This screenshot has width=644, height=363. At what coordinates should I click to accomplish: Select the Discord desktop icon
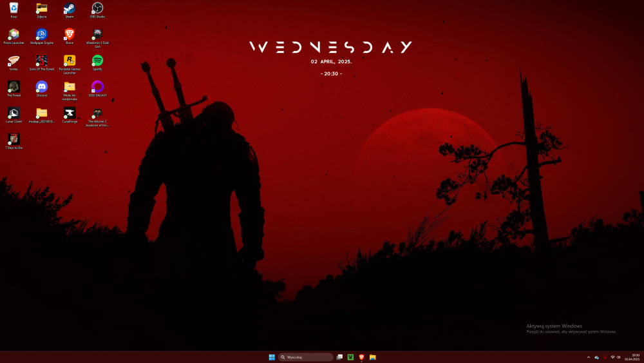click(41, 89)
